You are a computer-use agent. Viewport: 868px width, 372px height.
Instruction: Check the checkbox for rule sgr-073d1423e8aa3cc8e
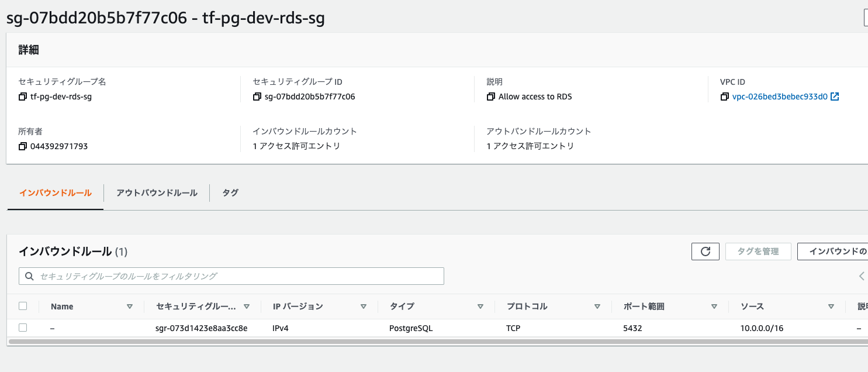coord(23,328)
